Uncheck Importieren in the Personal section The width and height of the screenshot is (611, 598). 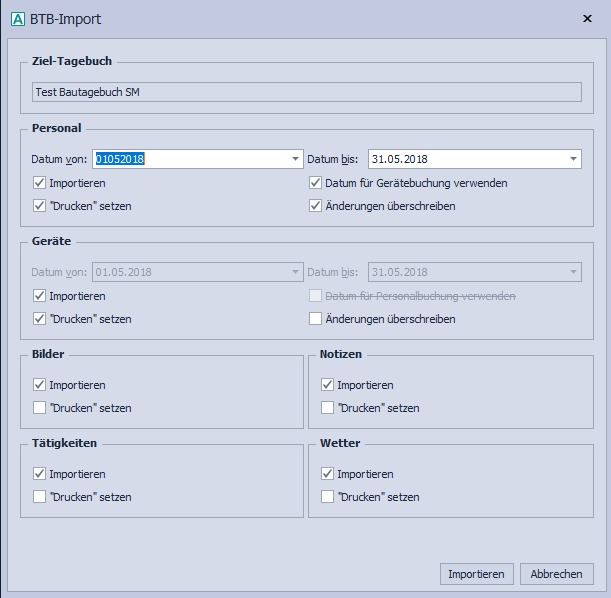[x=39, y=183]
